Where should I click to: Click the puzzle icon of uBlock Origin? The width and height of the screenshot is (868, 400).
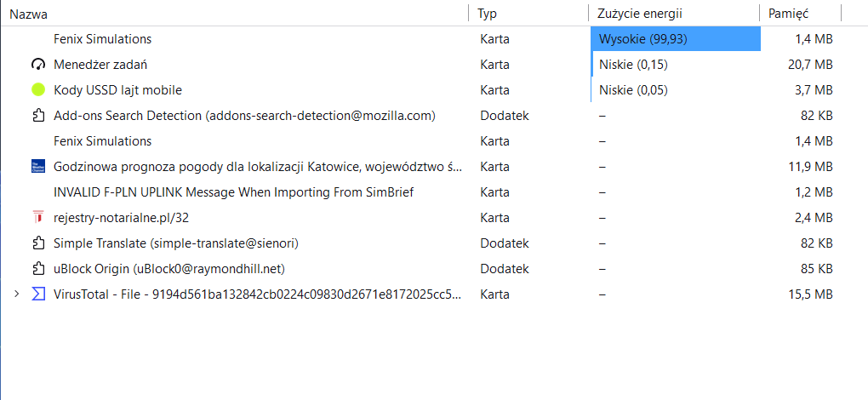(x=38, y=269)
